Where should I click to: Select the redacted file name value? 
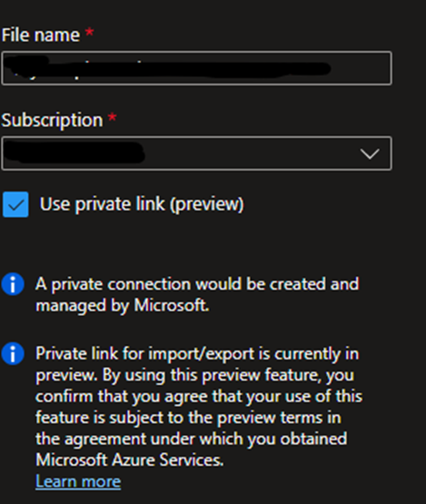(x=168, y=67)
